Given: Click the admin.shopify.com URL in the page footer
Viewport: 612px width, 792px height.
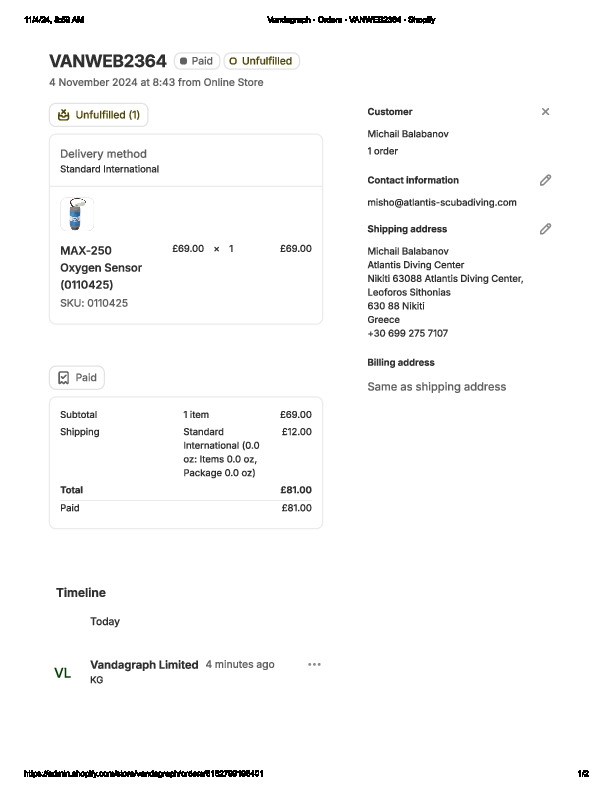Looking at the screenshot, I should coord(144,774).
